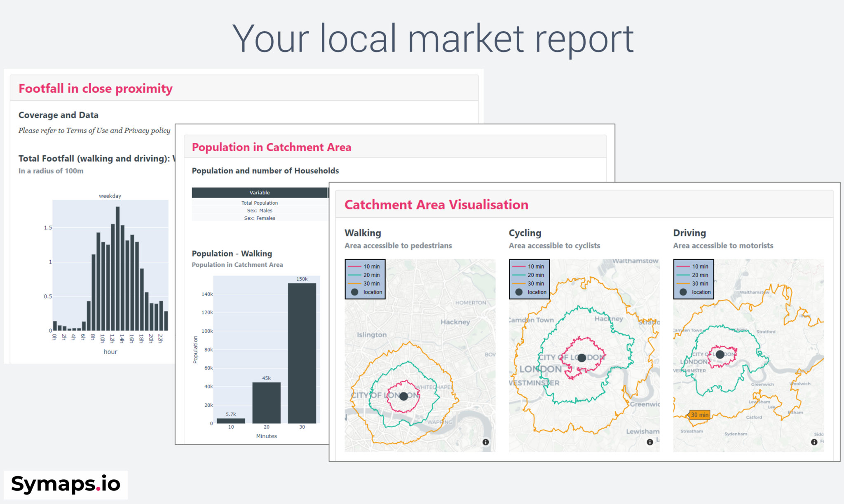Click the 5.7k bar for 10 minutes

point(231,421)
